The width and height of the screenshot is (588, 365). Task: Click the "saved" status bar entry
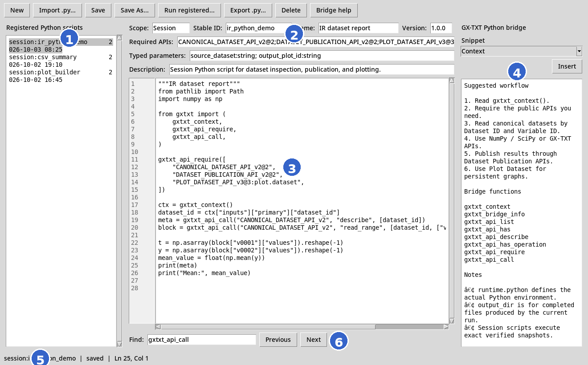pyautogui.click(x=95, y=358)
